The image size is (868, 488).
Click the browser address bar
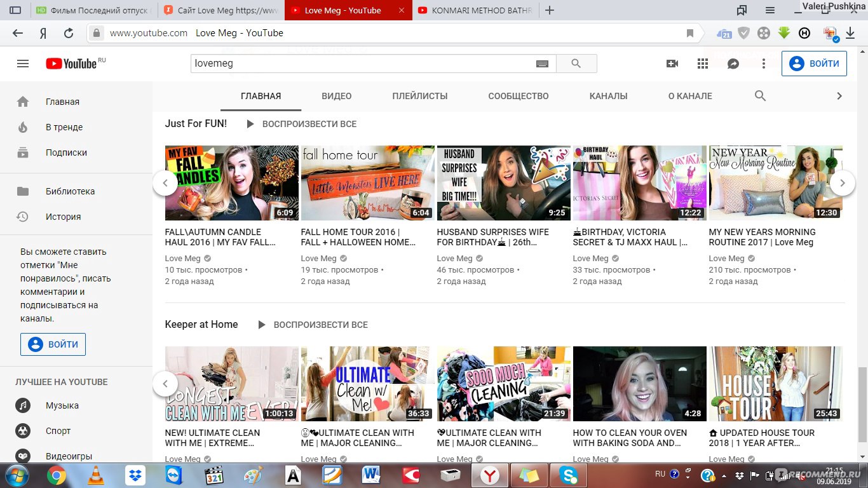[394, 33]
